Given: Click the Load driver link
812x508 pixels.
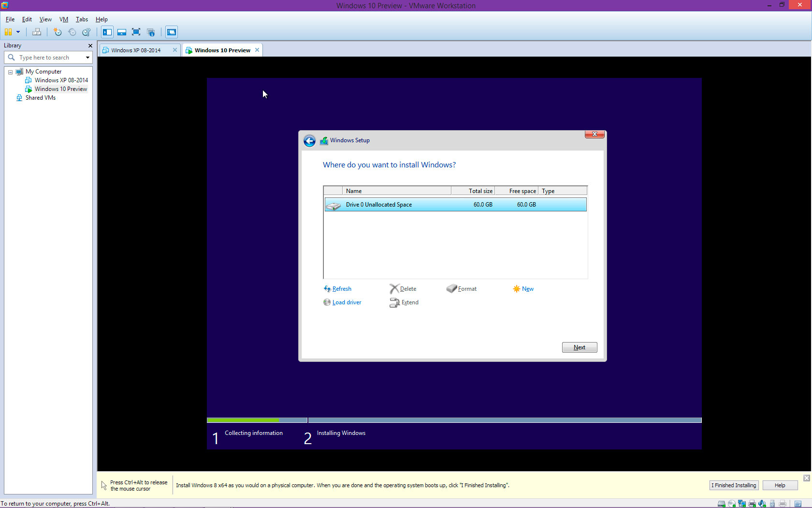Looking at the screenshot, I should tap(347, 302).
